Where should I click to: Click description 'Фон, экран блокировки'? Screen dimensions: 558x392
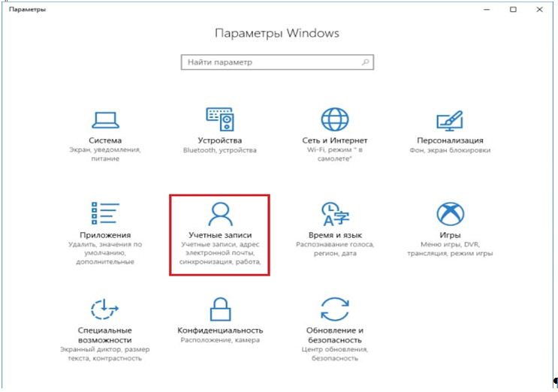click(450, 150)
